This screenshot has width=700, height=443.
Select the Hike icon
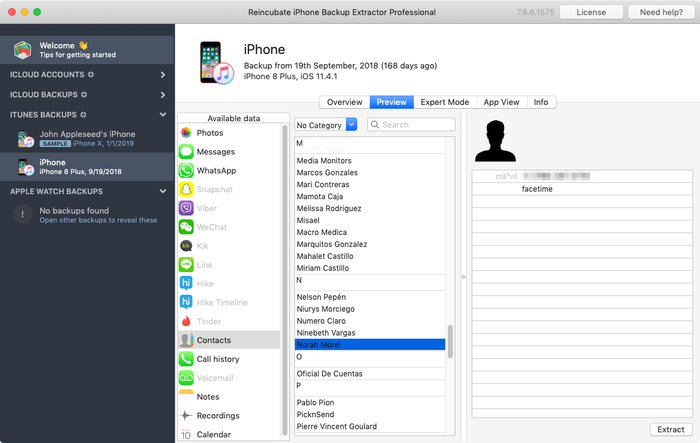[x=186, y=283]
